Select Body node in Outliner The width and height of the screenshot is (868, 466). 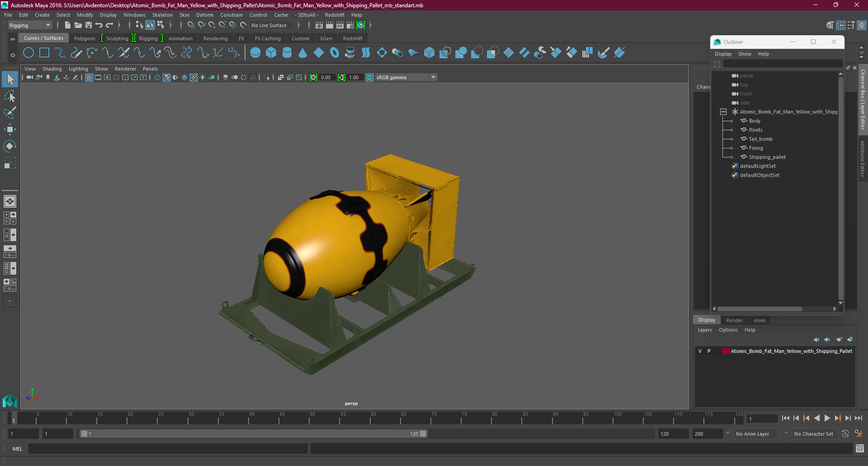(755, 121)
